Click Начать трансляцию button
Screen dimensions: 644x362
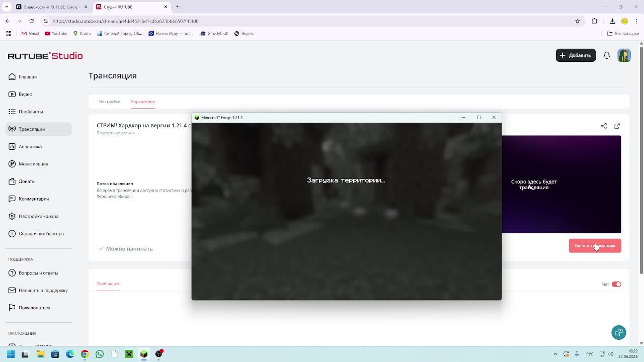click(595, 246)
